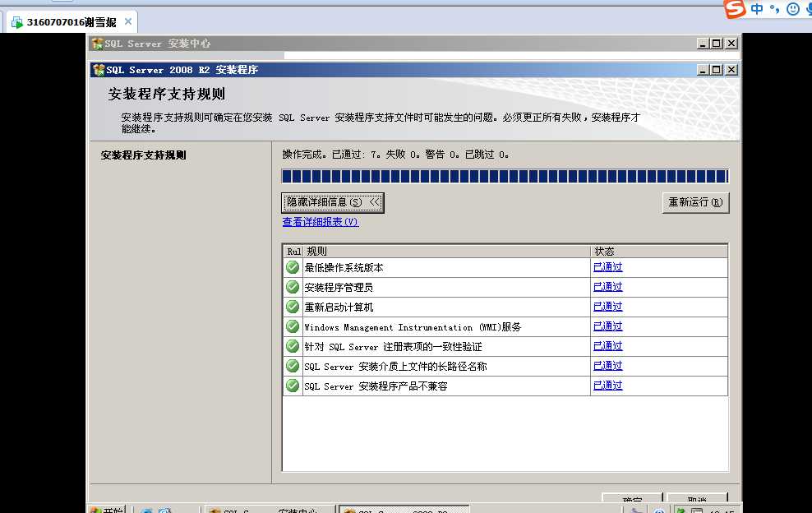The width and height of the screenshot is (812, 513).
Task: Select the 安装程序支持规则 step in the left pane
Action: (144, 155)
